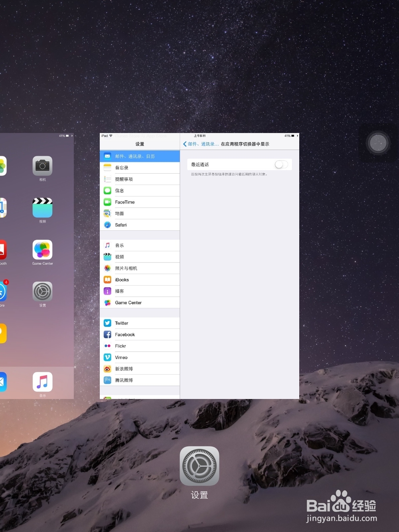Open 提醒事项 settings row
Image resolution: width=399 pixels, height=532 pixels.
140,179
